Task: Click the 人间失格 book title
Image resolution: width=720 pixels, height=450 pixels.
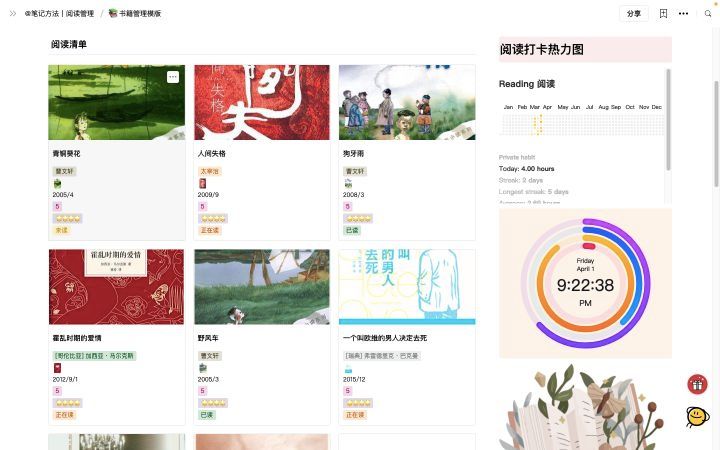Action: (x=212, y=153)
